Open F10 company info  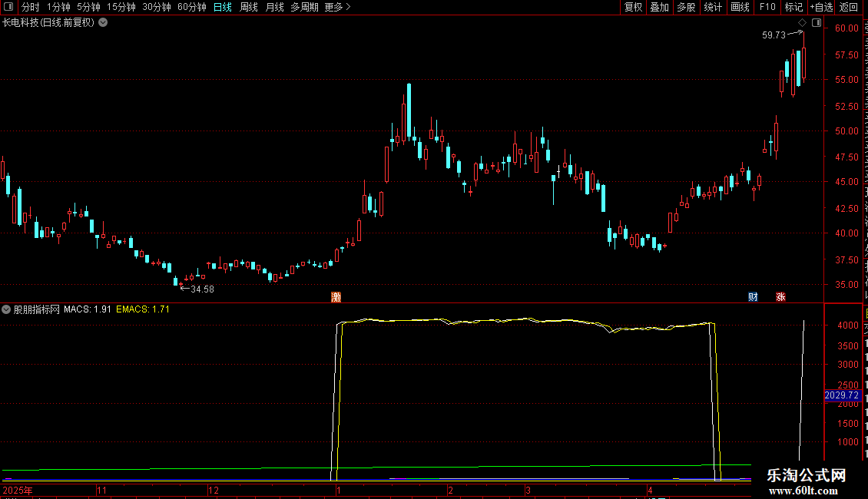(x=767, y=7)
